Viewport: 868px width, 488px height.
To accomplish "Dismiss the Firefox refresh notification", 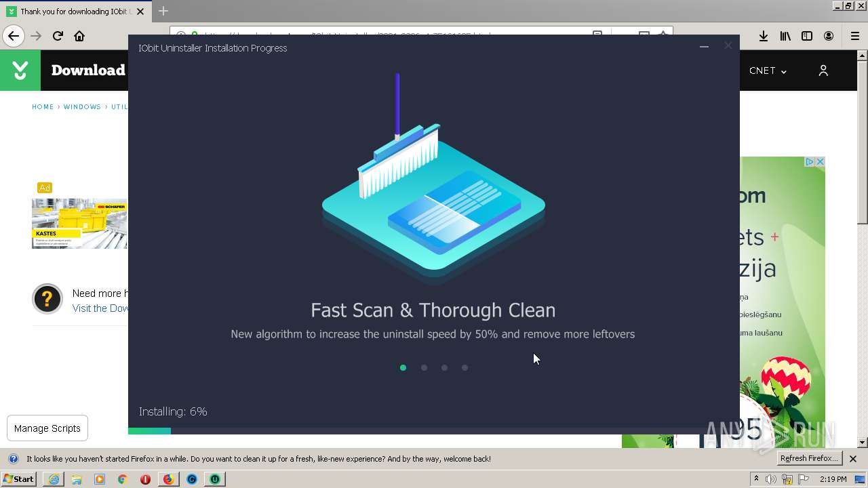I will 853,459.
